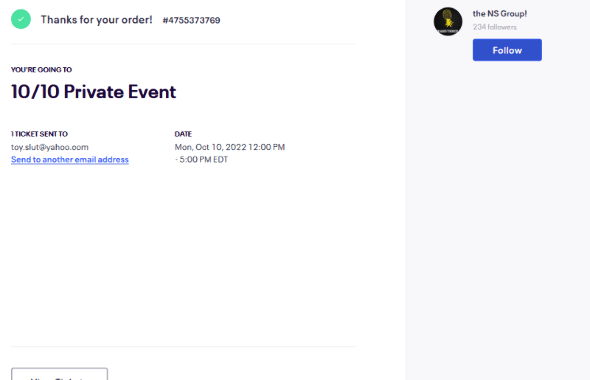The height and width of the screenshot is (380, 590).
Task: Follow the NS Group organizer
Action: (x=507, y=50)
